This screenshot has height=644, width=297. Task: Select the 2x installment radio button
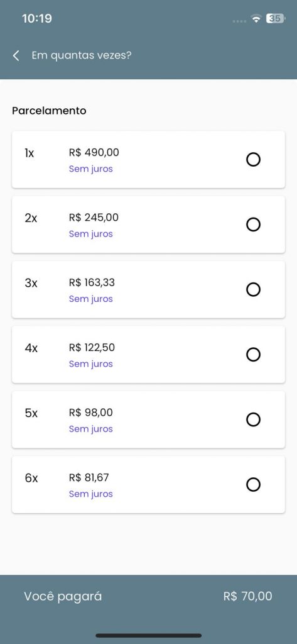tap(253, 225)
